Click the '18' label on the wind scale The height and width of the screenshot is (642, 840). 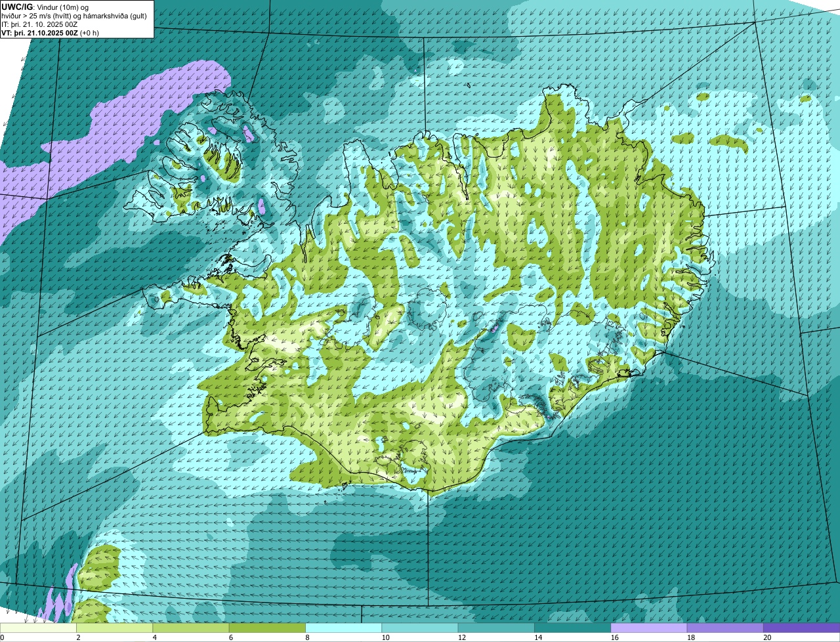point(690,637)
